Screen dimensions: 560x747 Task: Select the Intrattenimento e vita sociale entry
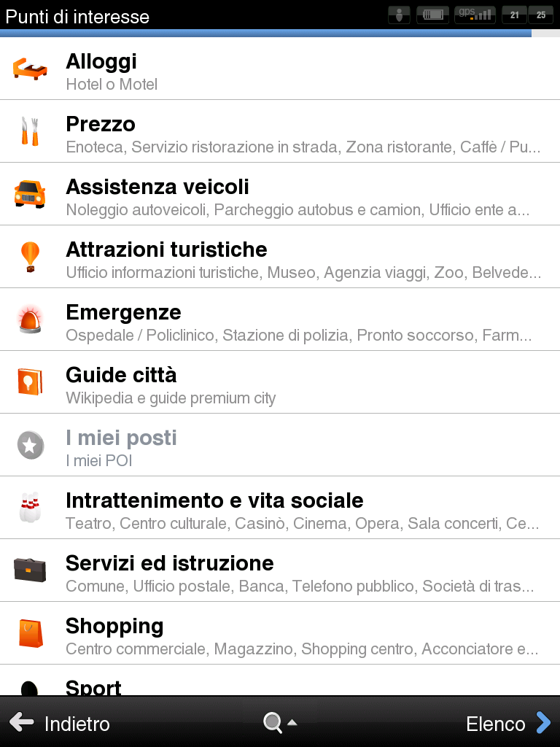coord(280,508)
